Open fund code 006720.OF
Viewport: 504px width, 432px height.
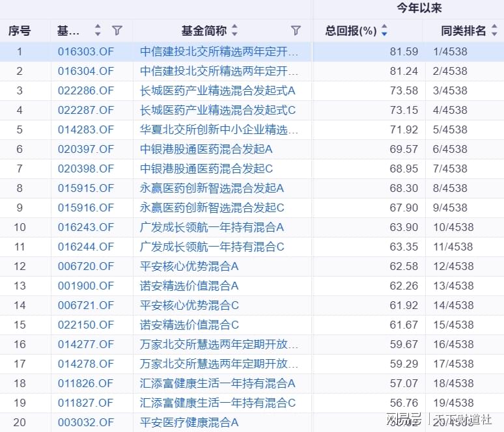(86, 266)
